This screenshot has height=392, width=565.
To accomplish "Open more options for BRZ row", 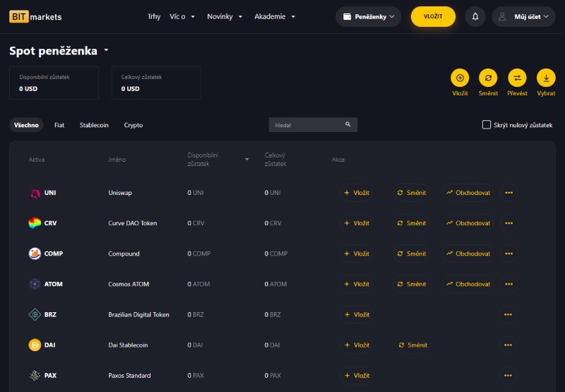I will click(508, 314).
